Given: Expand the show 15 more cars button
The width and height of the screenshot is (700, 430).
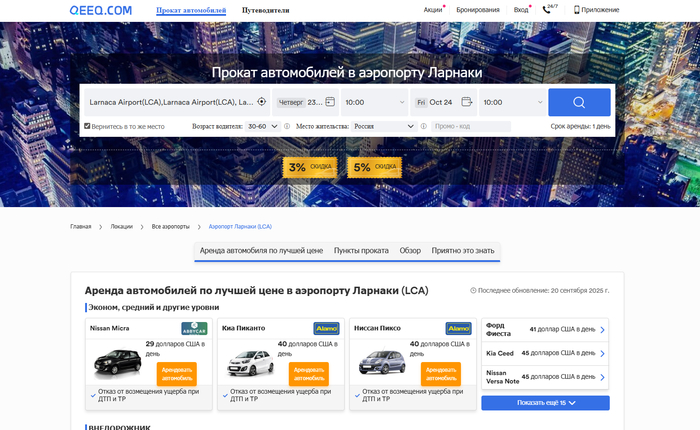Looking at the screenshot, I should [545, 403].
